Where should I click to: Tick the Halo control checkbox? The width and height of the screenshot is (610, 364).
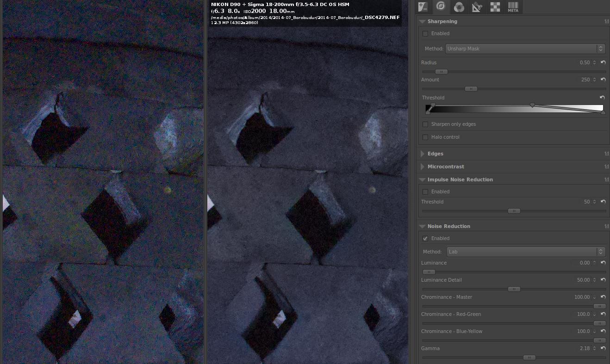425,137
